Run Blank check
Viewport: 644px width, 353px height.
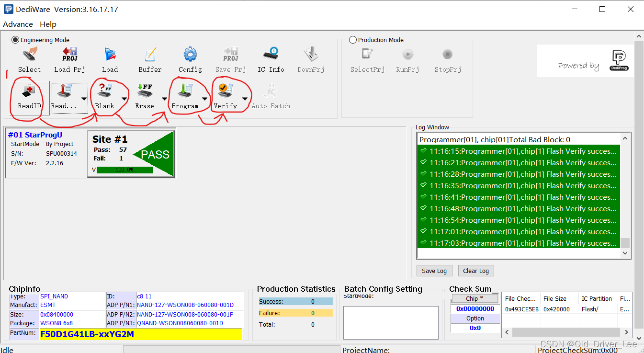point(104,98)
